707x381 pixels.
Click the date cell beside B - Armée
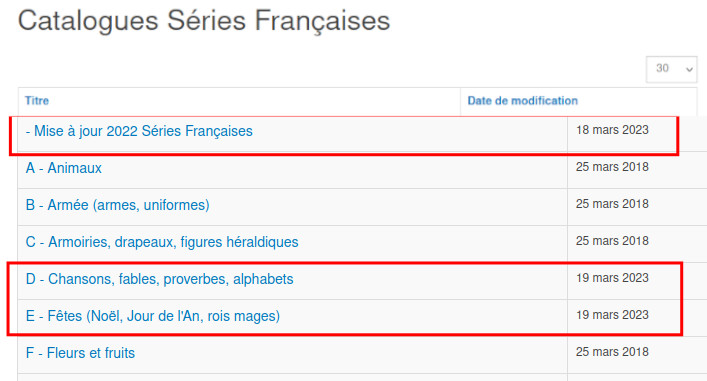click(x=612, y=204)
